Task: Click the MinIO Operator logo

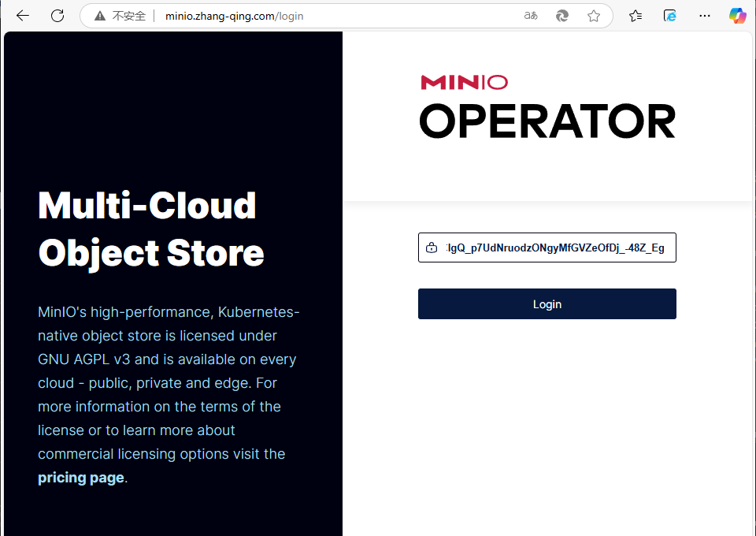Action: click(547, 106)
